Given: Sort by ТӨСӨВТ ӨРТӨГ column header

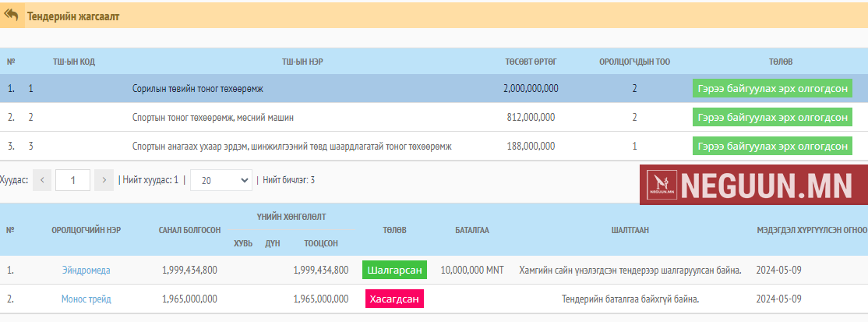Looking at the screenshot, I should tap(531, 62).
